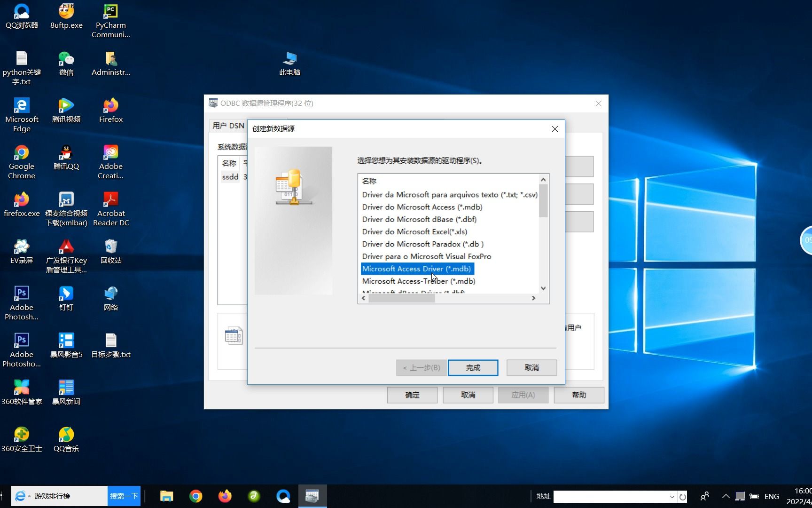Click 完成 button in create data source dialog
Viewport: 812px width, 508px height.
(x=473, y=367)
